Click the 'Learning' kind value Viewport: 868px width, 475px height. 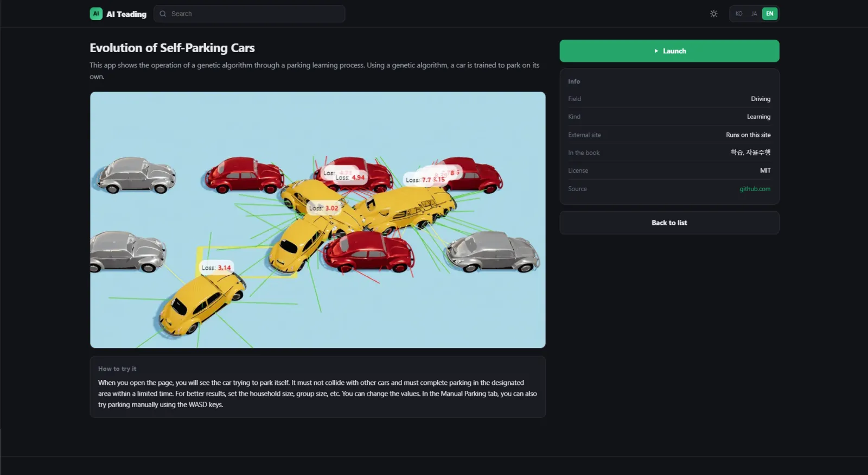[x=758, y=117]
